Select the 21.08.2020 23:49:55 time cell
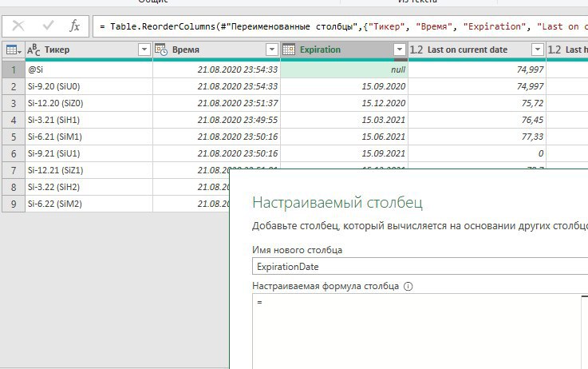The image size is (588, 369). 217,120
